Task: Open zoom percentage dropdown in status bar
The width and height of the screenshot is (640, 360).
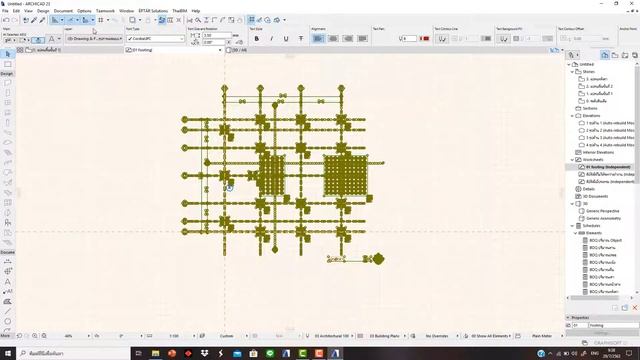Action: point(89,336)
